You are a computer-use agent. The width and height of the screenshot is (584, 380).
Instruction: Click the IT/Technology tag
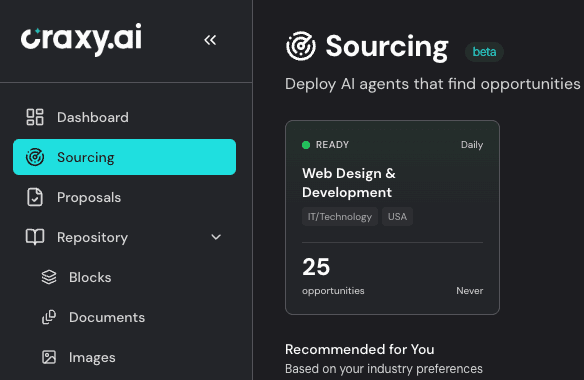pos(340,216)
